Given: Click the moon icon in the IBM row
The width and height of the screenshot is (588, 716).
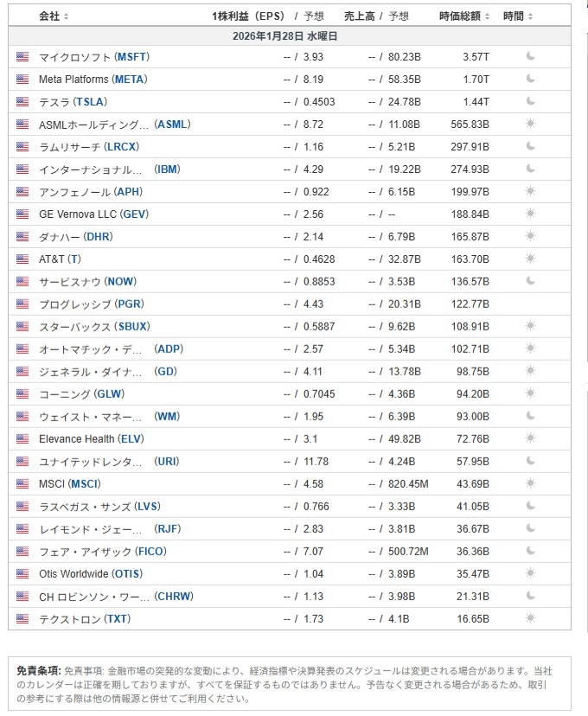Looking at the screenshot, I should point(531,169).
